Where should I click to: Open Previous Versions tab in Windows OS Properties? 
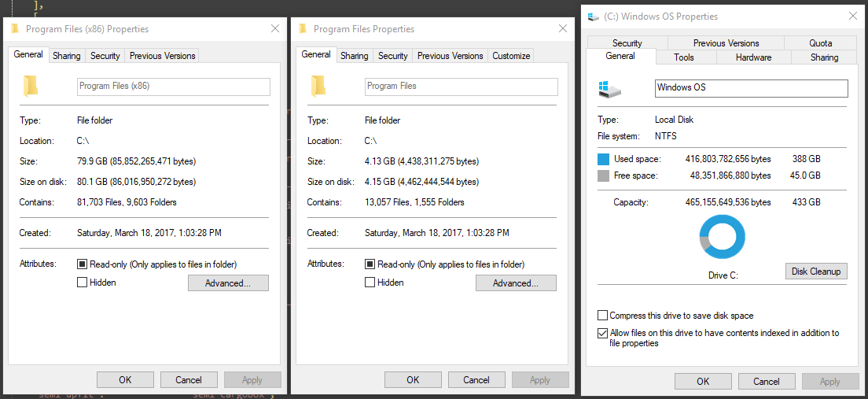click(x=726, y=42)
